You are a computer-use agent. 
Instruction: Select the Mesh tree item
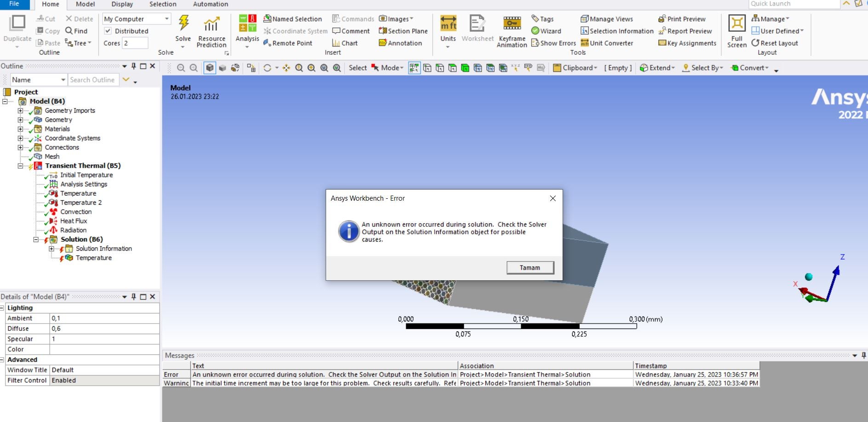tap(52, 156)
